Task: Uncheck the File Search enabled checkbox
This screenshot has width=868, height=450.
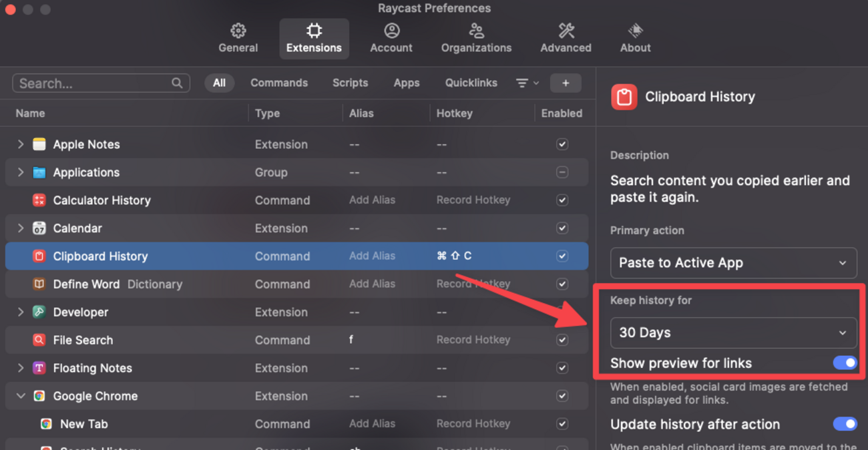Action: point(562,340)
